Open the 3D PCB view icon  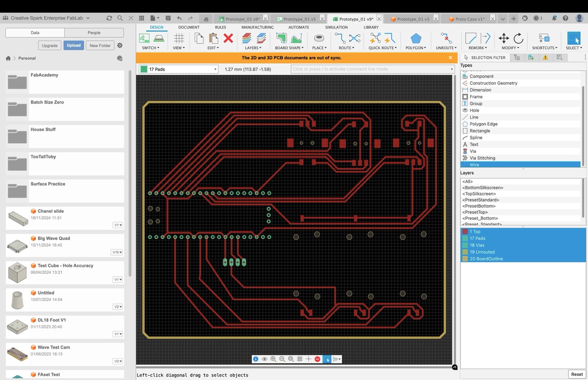click(159, 38)
